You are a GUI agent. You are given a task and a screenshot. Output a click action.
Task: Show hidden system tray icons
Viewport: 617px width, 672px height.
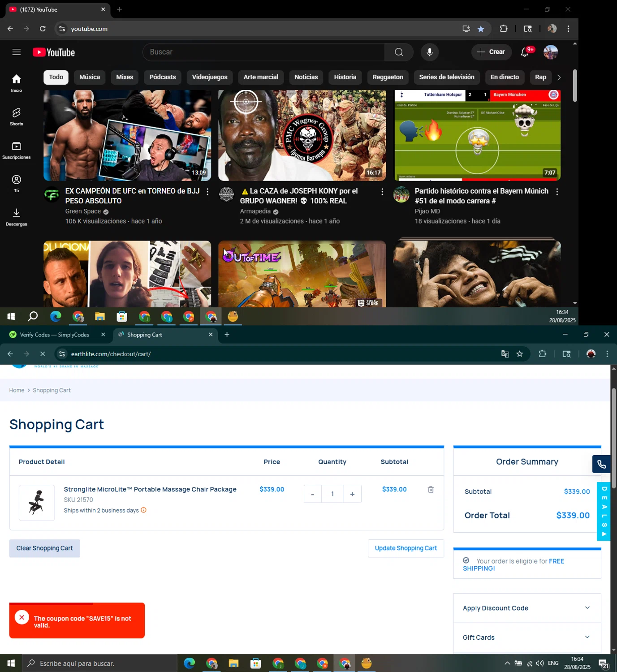(x=507, y=663)
